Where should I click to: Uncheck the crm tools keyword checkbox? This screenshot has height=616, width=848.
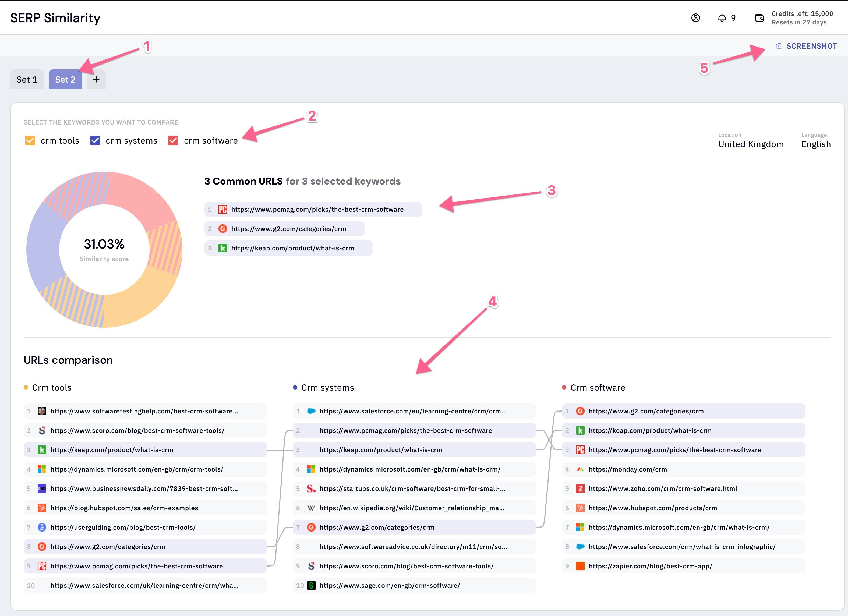(x=30, y=140)
